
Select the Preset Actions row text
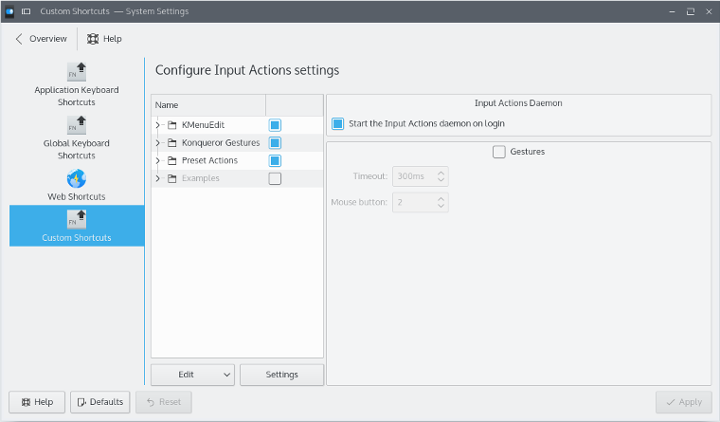point(210,161)
